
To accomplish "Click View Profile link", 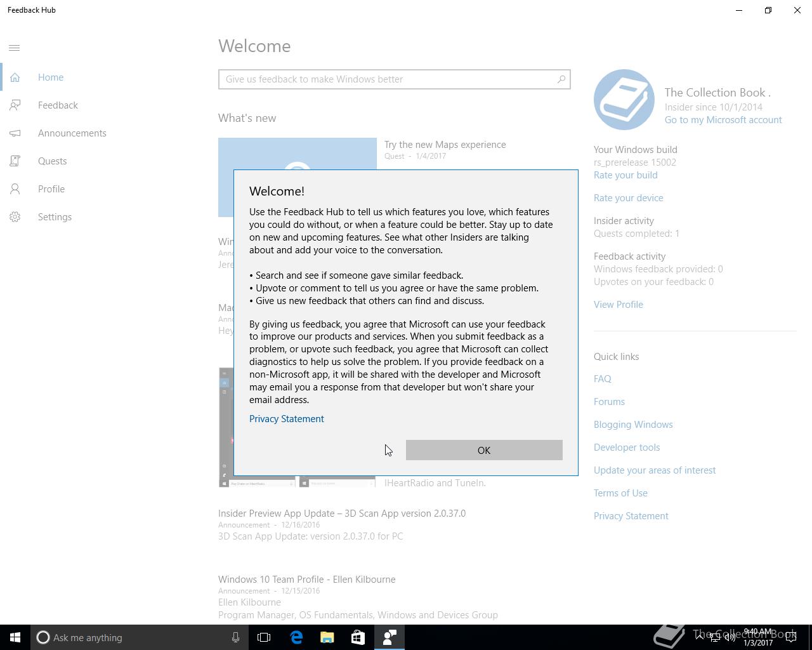I will [619, 305].
